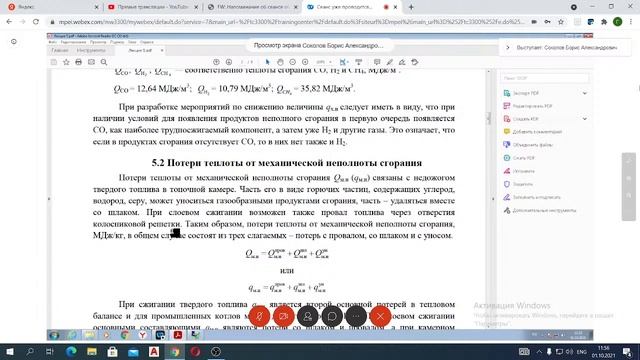Choose the selection arrow tool in Acrobat
The width and height of the screenshot is (640, 360).
pos(268,62)
